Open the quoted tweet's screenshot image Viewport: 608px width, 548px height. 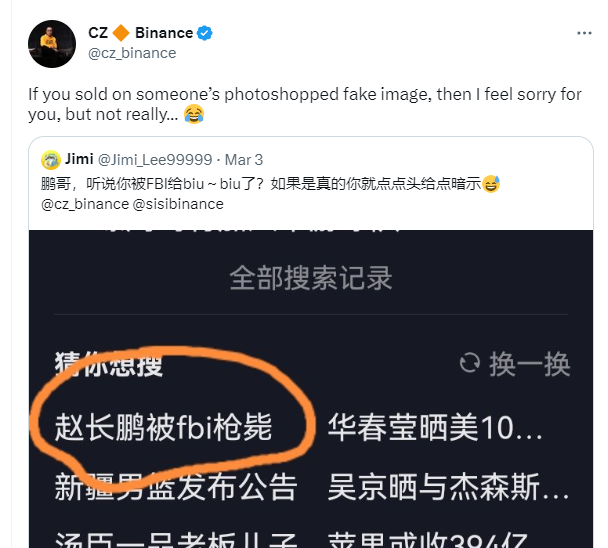pos(311,389)
